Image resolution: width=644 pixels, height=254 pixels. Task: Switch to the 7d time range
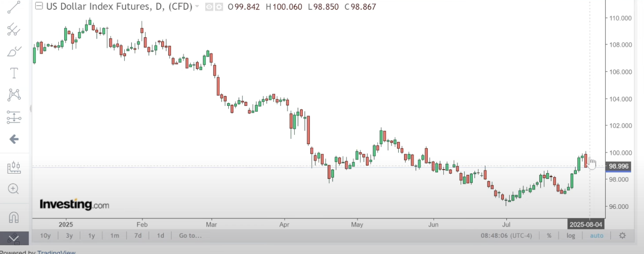point(137,236)
